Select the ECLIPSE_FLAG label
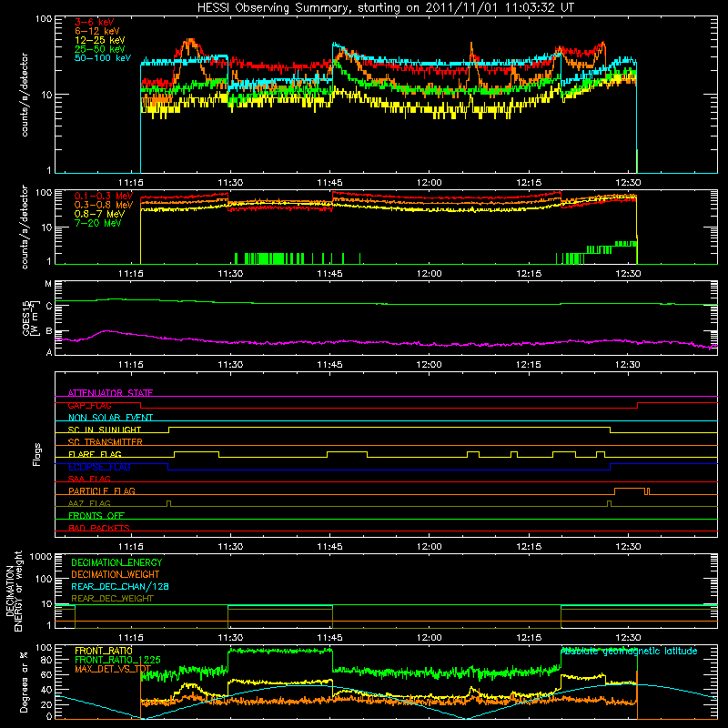This screenshot has height=728, width=728. pos(99,467)
